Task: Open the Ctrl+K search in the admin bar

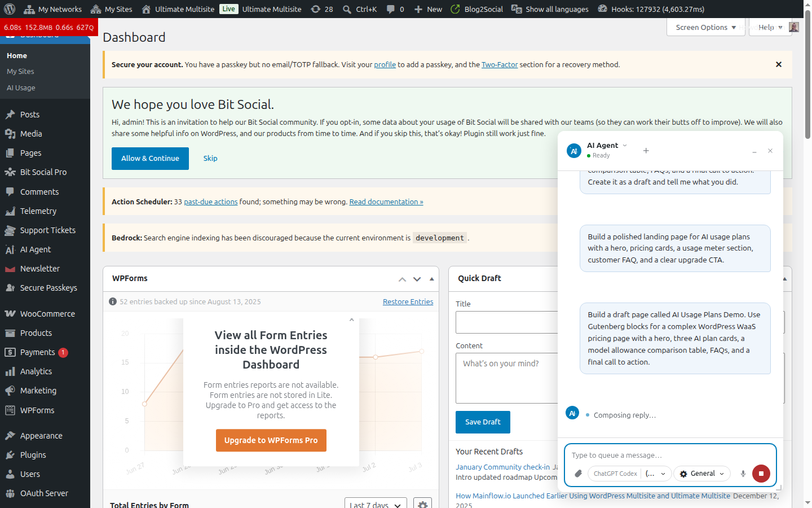Action: coord(360,9)
